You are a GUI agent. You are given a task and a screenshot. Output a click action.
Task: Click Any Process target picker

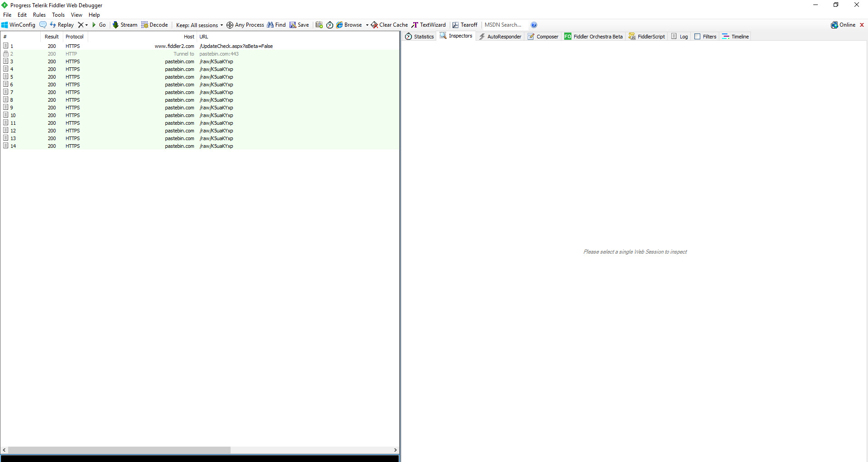click(245, 25)
